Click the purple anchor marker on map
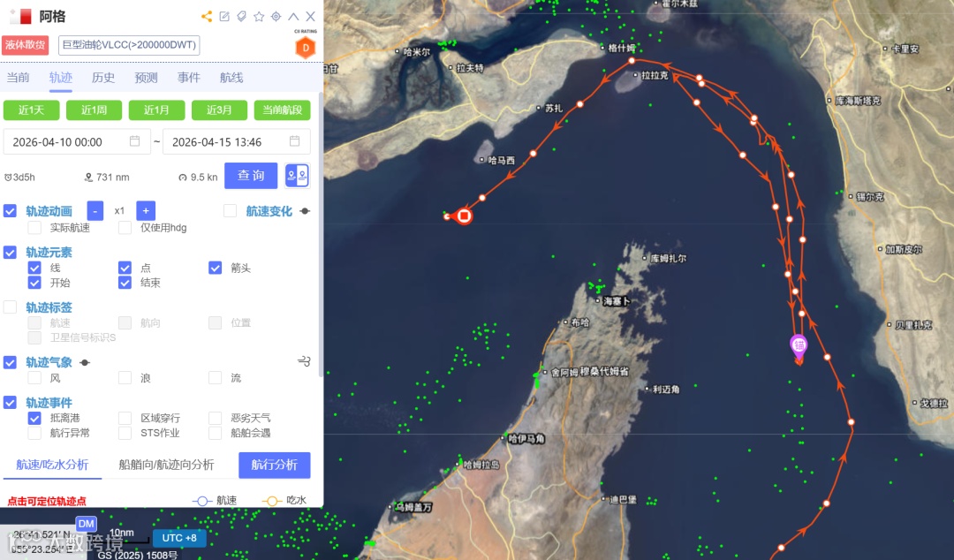 coord(799,347)
